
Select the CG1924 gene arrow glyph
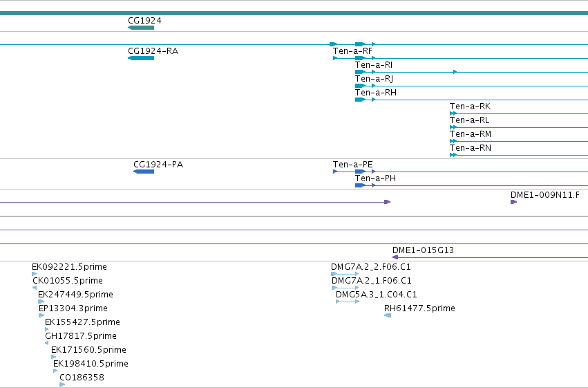(x=141, y=28)
